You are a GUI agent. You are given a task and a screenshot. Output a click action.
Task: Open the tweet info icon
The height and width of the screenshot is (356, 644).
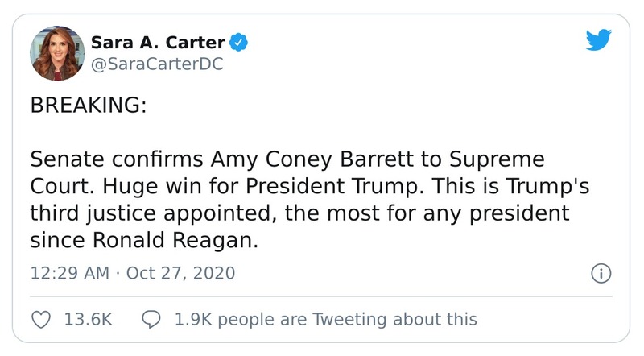click(600, 273)
